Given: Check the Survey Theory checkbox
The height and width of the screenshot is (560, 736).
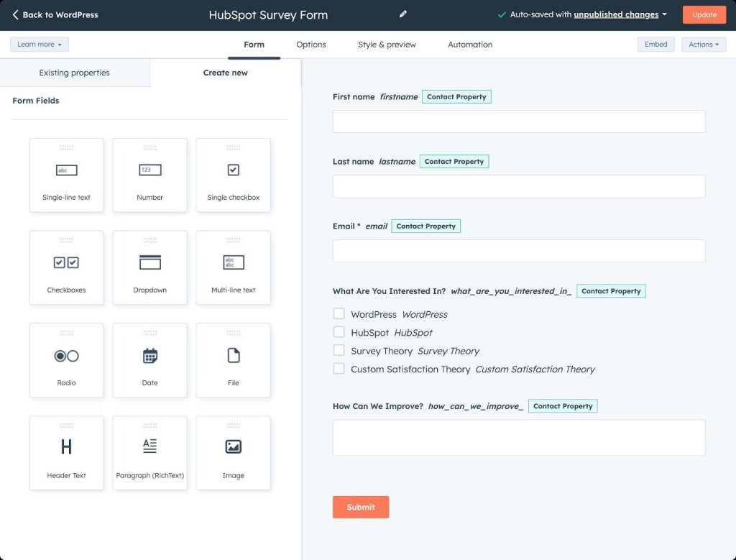Looking at the screenshot, I should (339, 350).
